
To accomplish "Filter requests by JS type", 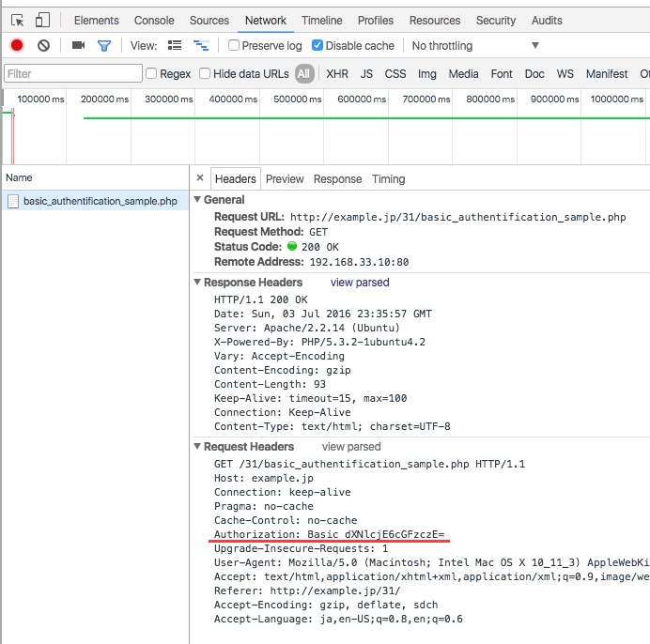I will [x=366, y=74].
